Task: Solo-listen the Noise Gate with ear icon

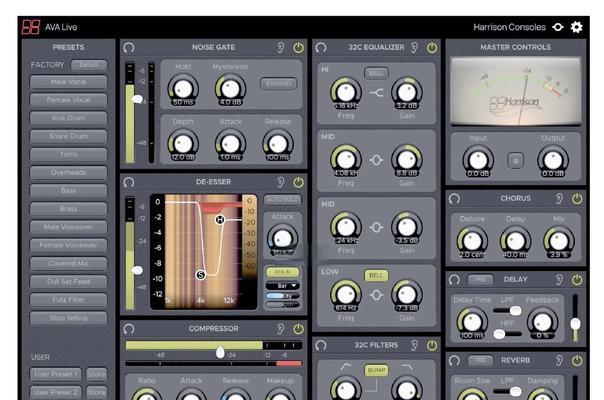Action: [281, 48]
